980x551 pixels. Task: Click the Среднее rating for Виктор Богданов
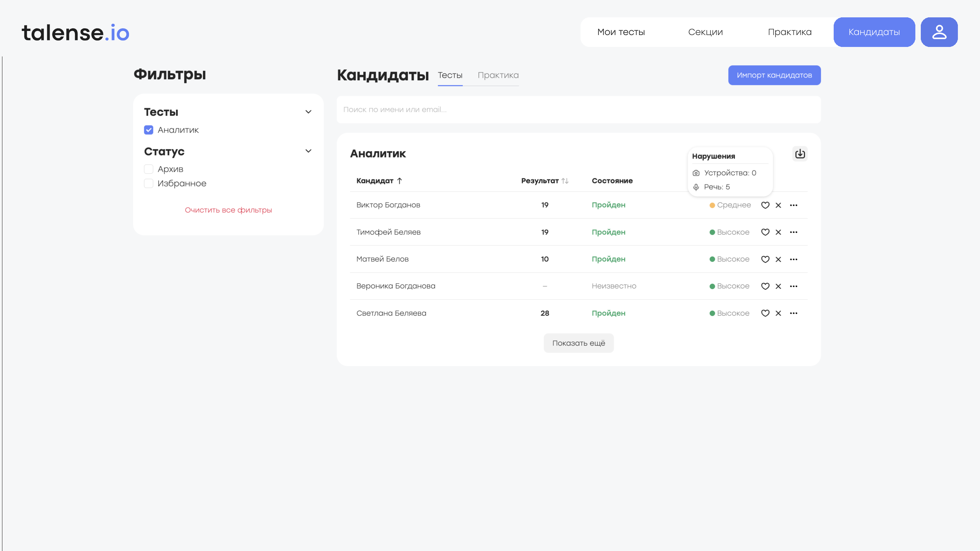(x=730, y=205)
